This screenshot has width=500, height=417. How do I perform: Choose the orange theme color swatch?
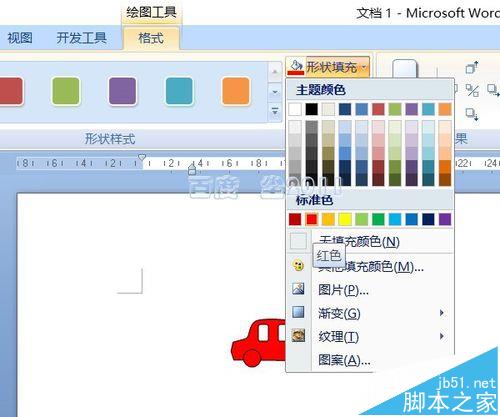pyautogui.click(x=445, y=109)
